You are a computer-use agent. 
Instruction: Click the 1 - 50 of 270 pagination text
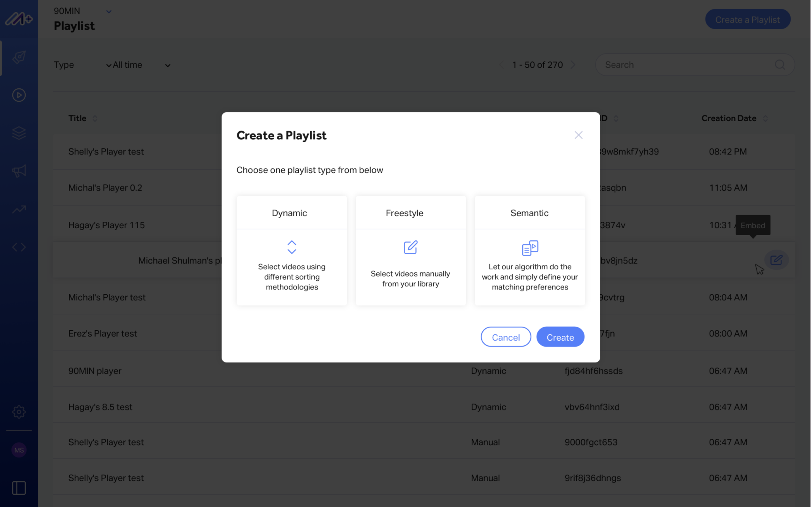click(x=537, y=65)
